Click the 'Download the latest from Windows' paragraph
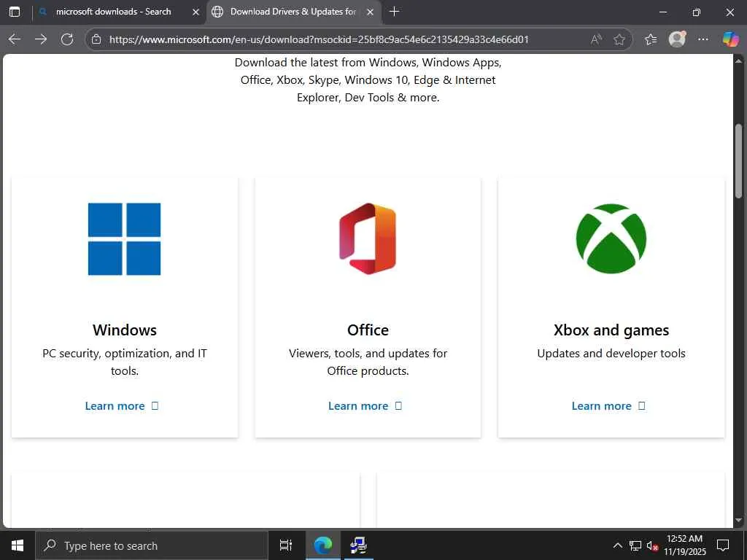This screenshot has height=560, width=747. [368, 80]
